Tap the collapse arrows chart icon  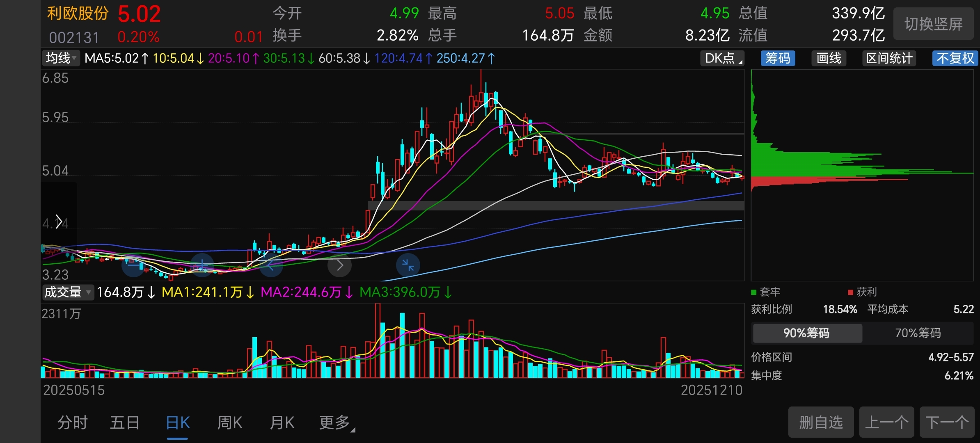point(408,265)
